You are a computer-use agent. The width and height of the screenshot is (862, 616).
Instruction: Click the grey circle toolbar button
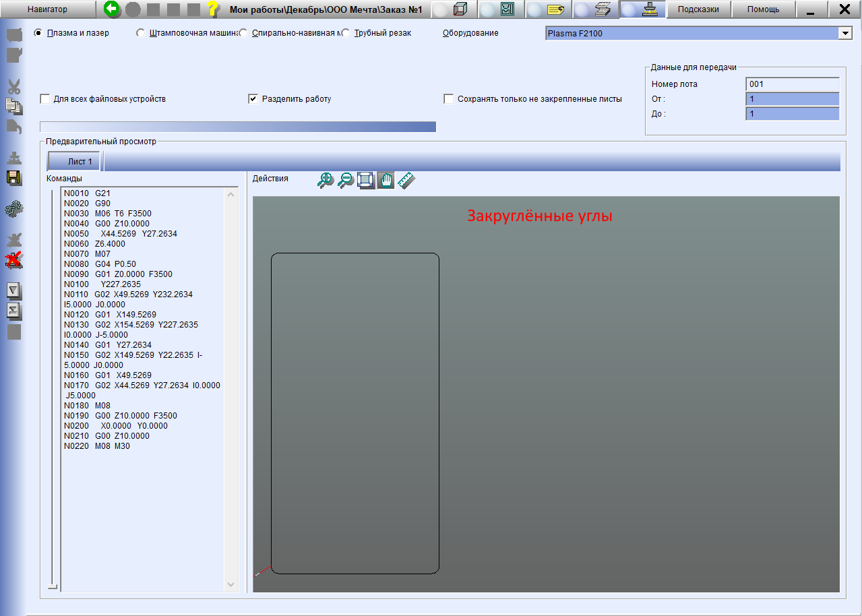pos(133,9)
